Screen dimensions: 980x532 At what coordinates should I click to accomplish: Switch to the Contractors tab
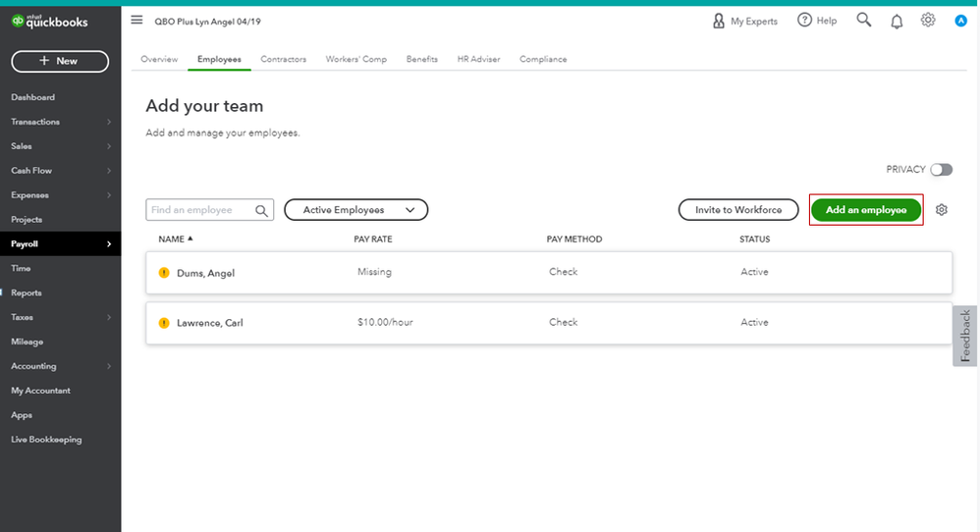[x=283, y=59]
